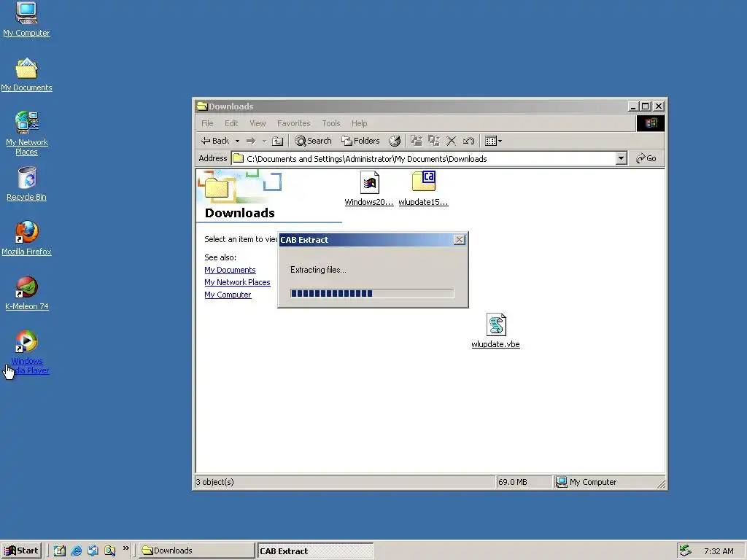
Task: Expand the Back history dropdown arrow
Action: click(237, 141)
